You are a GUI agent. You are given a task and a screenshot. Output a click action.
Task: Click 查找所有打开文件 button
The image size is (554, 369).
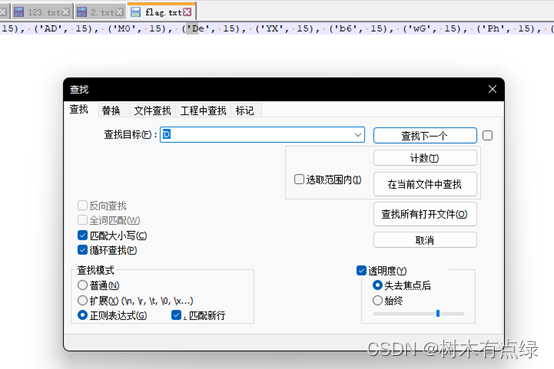tap(425, 214)
